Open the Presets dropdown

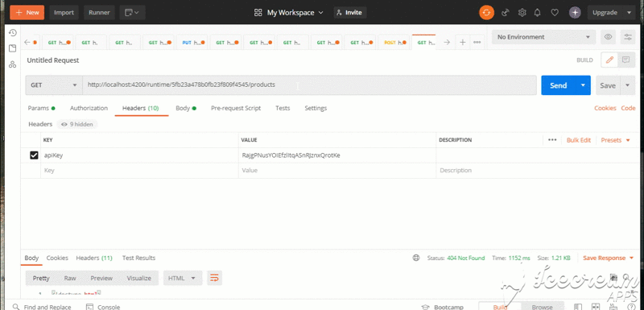click(615, 140)
